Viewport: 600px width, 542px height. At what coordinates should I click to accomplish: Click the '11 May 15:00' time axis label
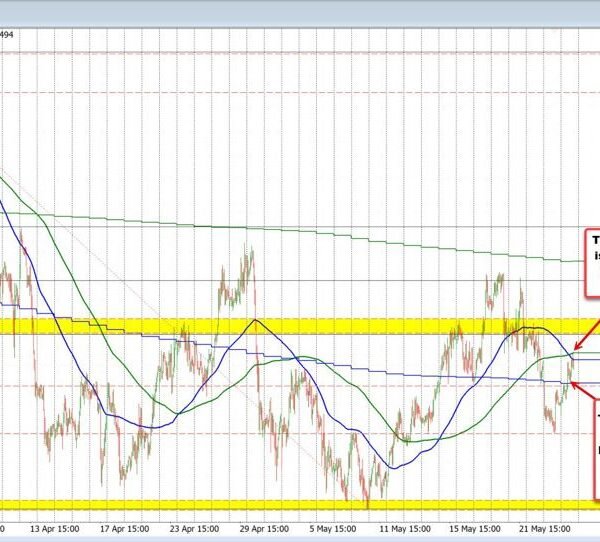click(x=405, y=529)
